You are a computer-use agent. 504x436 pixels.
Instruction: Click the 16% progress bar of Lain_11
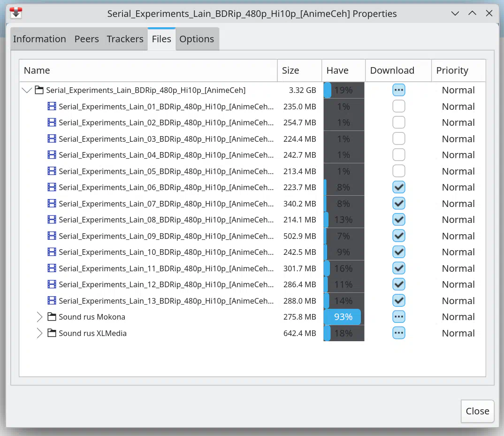point(344,268)
